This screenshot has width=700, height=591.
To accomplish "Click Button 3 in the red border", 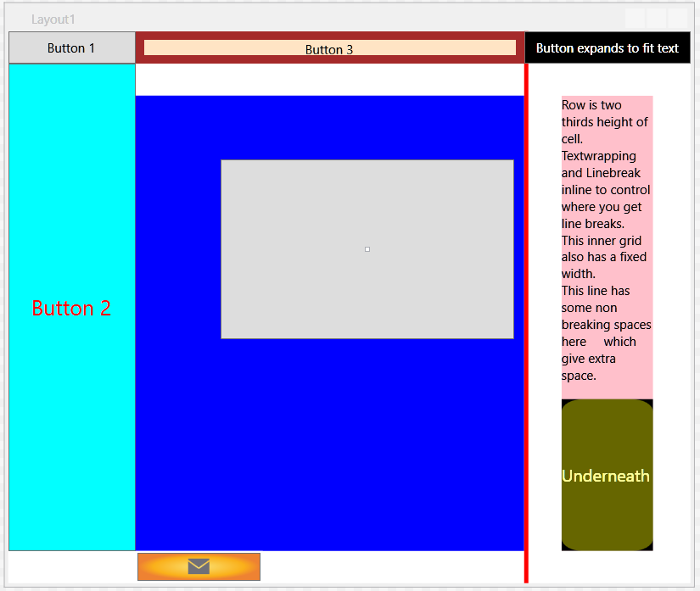I will coord(330,48).
